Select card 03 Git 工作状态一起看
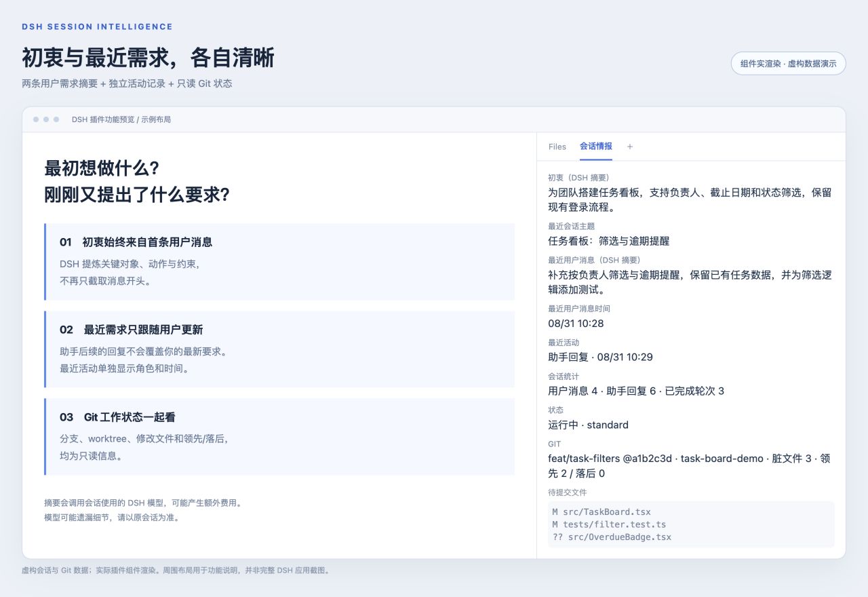The width and height of the screenshot is (868, 597). [x=279, y=437]
